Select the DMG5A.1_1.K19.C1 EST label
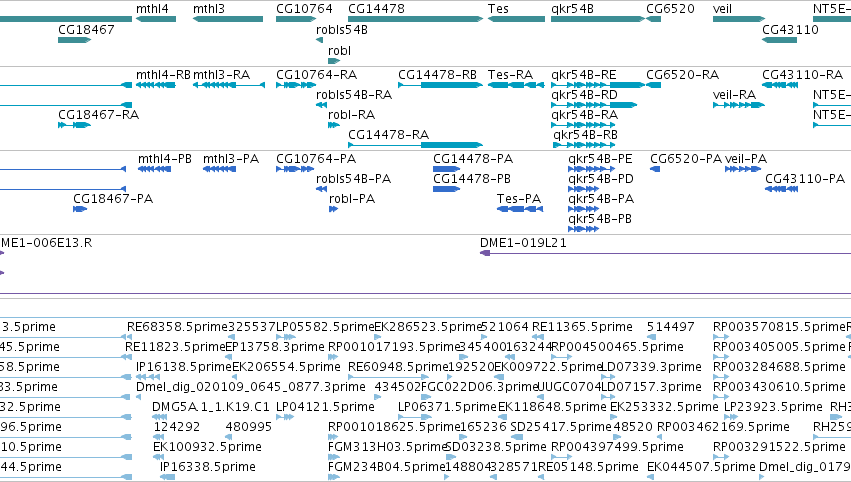The width and height of the screenshot is (851, 482). click(x=211, y=408)
